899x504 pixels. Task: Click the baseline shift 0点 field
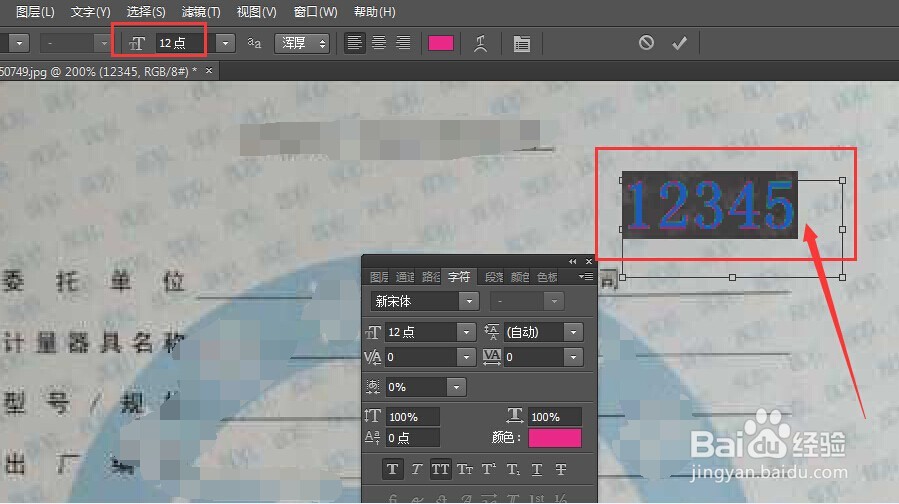pyautogui.click(x=412, y=437)
